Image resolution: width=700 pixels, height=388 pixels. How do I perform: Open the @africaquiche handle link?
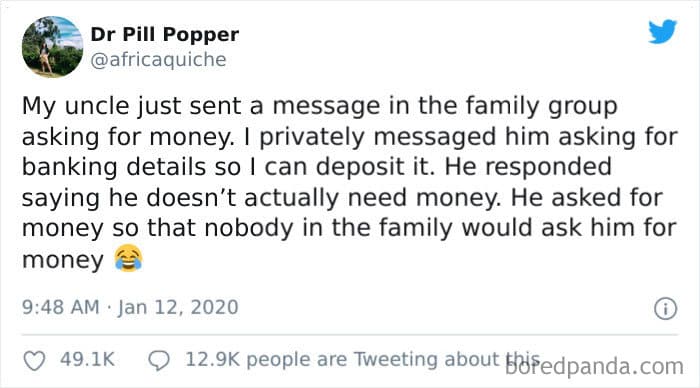(158, 59)
